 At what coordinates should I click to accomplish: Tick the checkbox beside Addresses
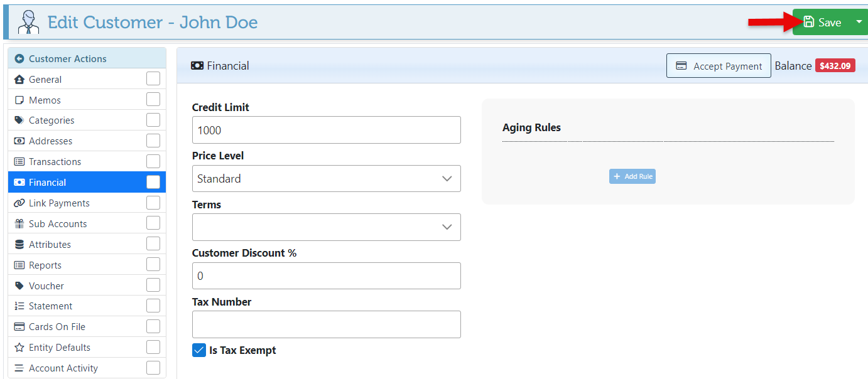(x=153, y=141)
